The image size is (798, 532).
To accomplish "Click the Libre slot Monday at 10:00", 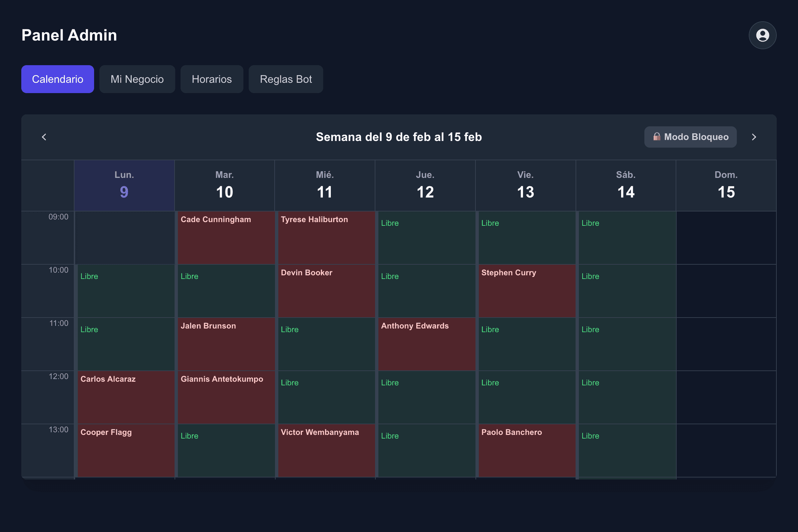I will coord(126,291).
